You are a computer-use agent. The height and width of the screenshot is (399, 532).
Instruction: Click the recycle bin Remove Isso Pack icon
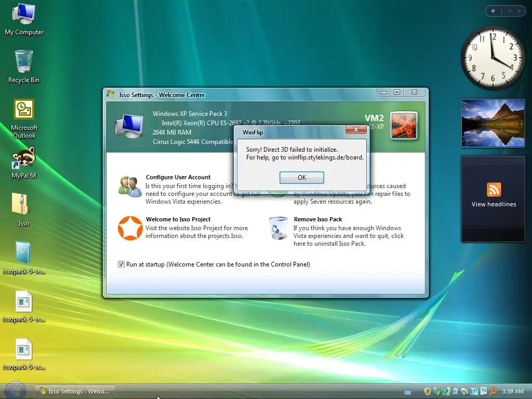pos(278,228)
